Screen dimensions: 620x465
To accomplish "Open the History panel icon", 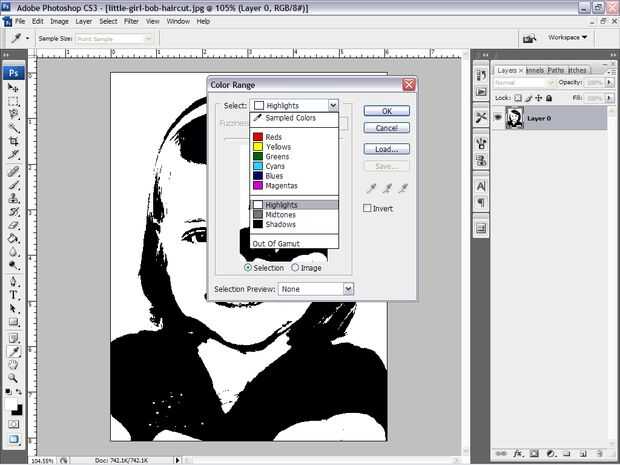I will tap(481, 76).
